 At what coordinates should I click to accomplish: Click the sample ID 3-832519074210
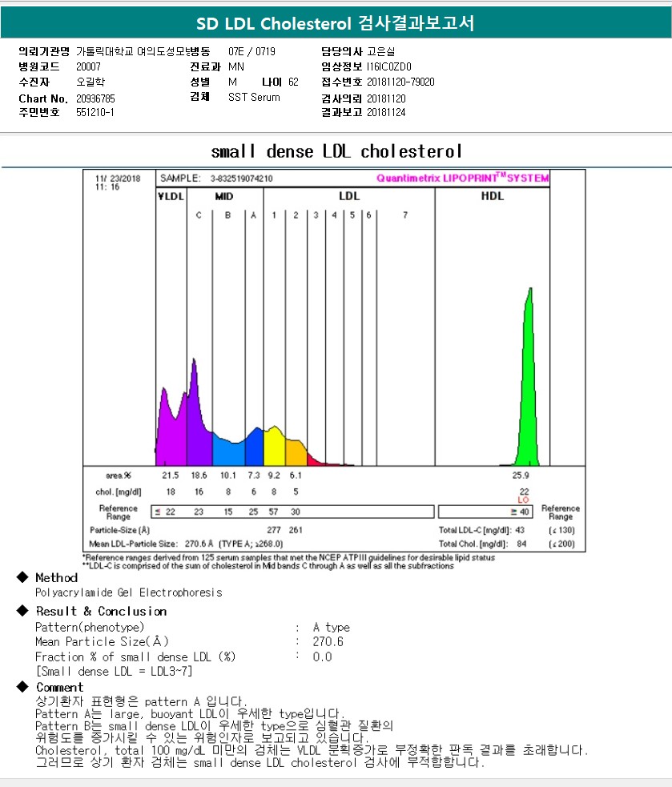242,179
